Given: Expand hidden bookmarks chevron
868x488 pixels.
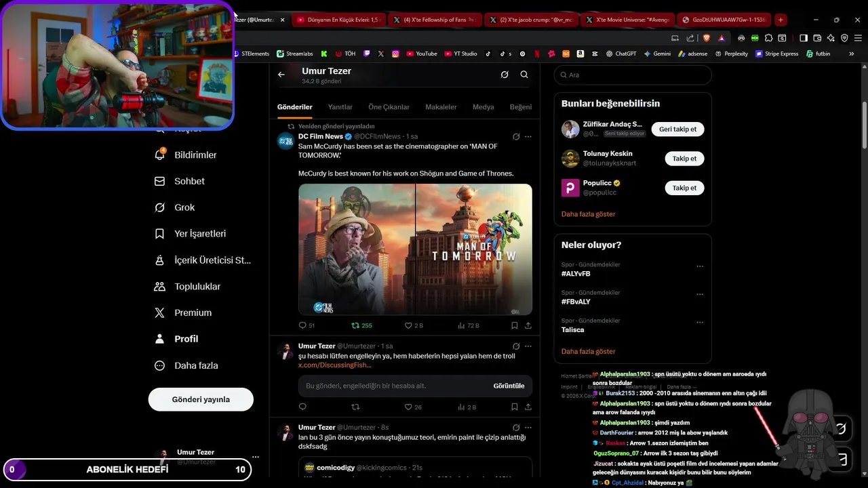Looking at the screenshot, I should pyautogui.click(x=852, y=54).
